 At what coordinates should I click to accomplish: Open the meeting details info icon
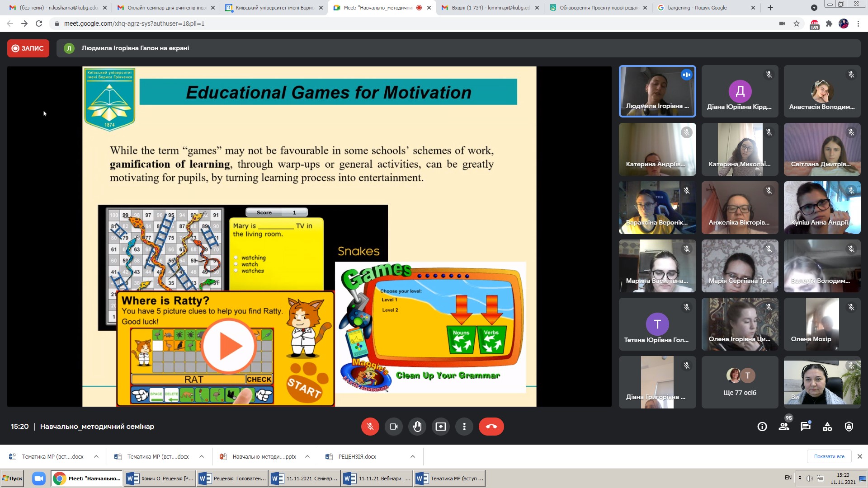(x=762, y=427)
